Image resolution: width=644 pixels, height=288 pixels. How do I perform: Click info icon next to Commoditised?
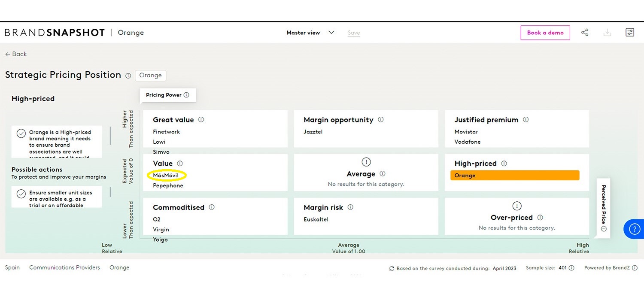point(211,207)
